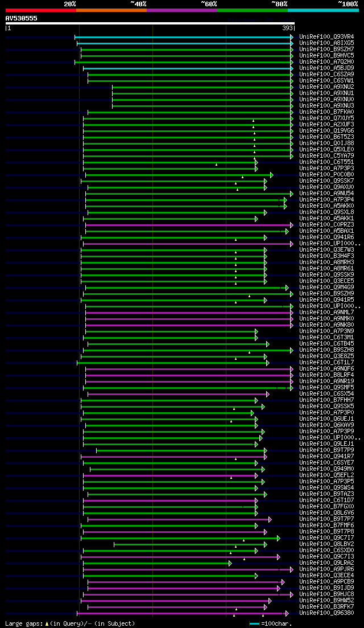Click the arrowhead ending the UniRef100_A5AKK1 bar

(x=257, y=219)
